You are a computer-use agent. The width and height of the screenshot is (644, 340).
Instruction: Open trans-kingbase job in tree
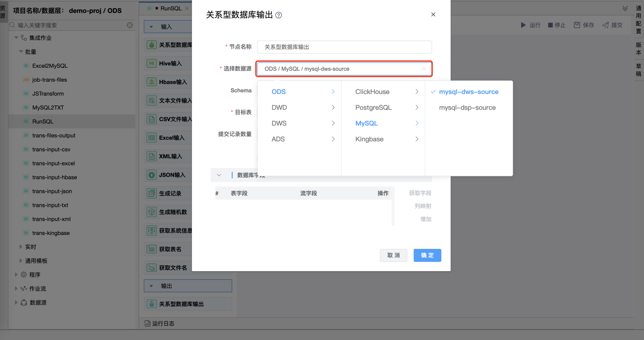click(x=51, y=233)
